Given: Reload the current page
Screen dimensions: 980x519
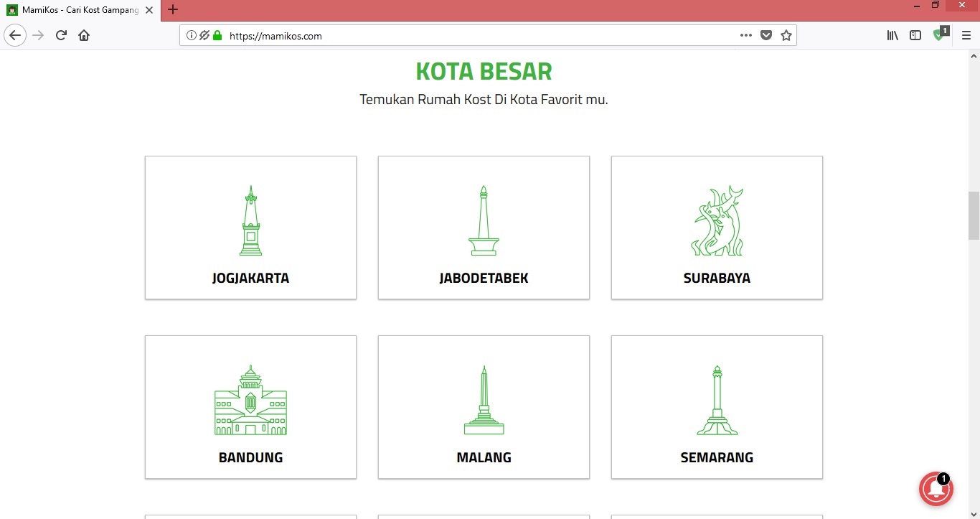Looking at the screenshot, I should click(x=61, y=35).
